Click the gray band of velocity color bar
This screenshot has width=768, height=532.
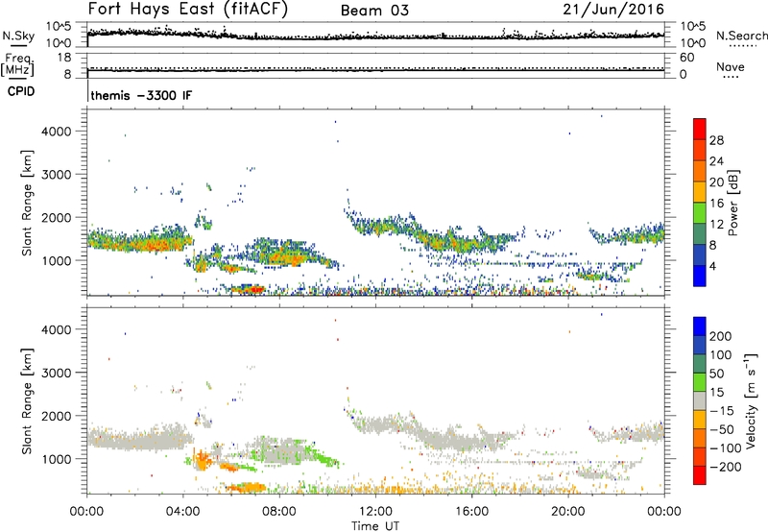click(700, 400)
